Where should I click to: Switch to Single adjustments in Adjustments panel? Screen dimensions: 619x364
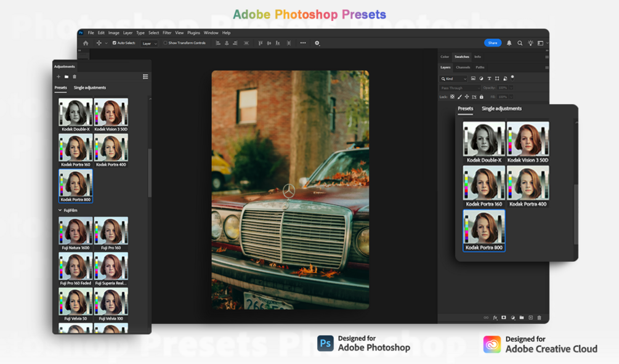click(x=89, y=87)
